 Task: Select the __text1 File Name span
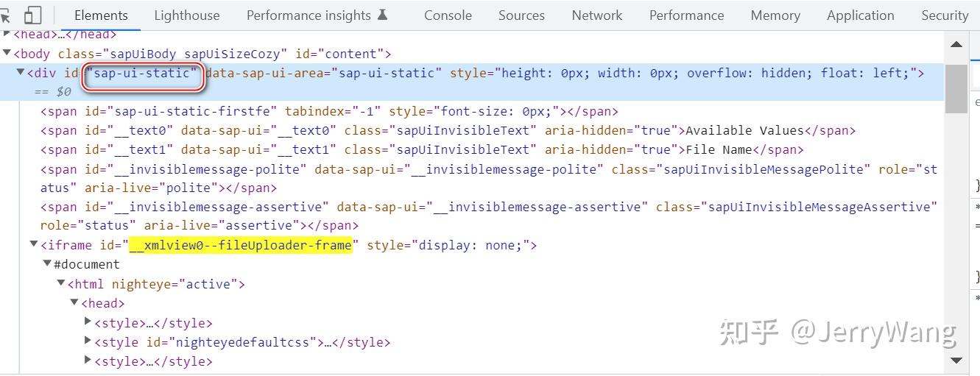pos(422,149)
